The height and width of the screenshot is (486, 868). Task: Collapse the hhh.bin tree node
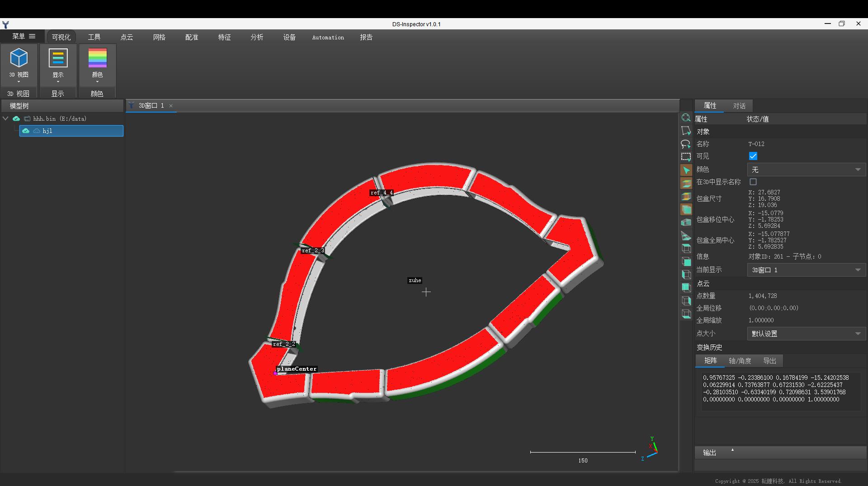tap(5, 118)
